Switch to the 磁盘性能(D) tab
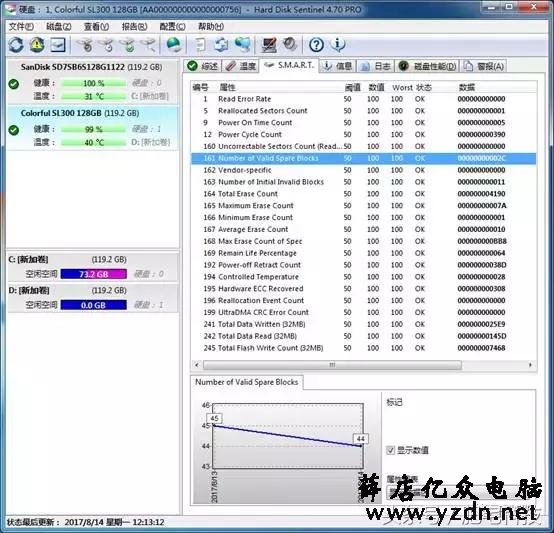Screen dimensions: 554x533 point(427,66)
